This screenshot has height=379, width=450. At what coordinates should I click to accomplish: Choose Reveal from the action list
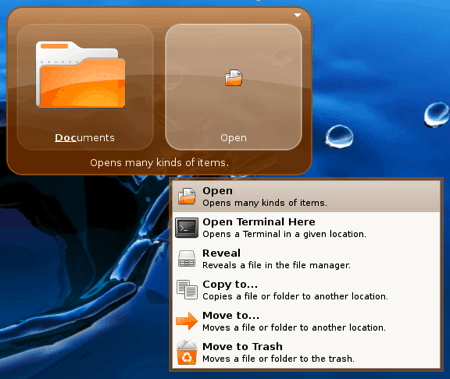[306, 259]
